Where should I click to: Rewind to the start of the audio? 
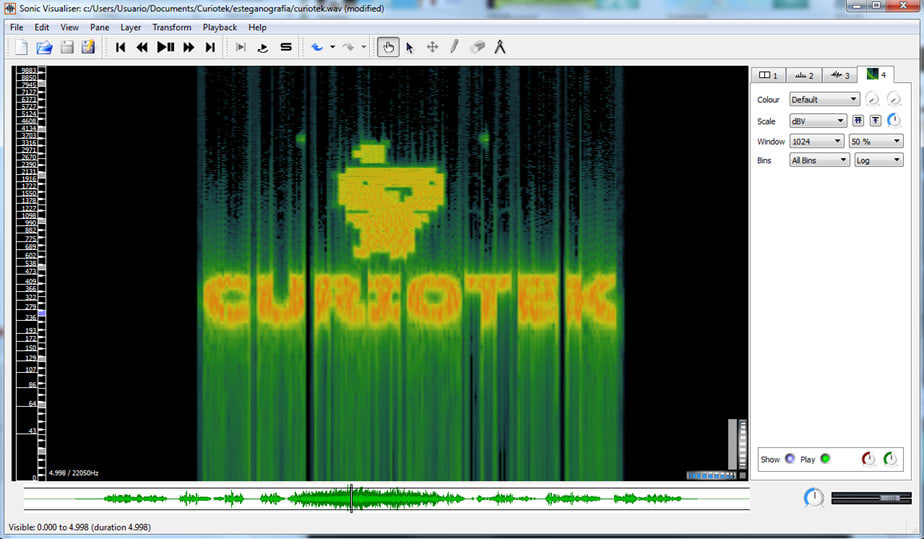click(x=120, y=47)
